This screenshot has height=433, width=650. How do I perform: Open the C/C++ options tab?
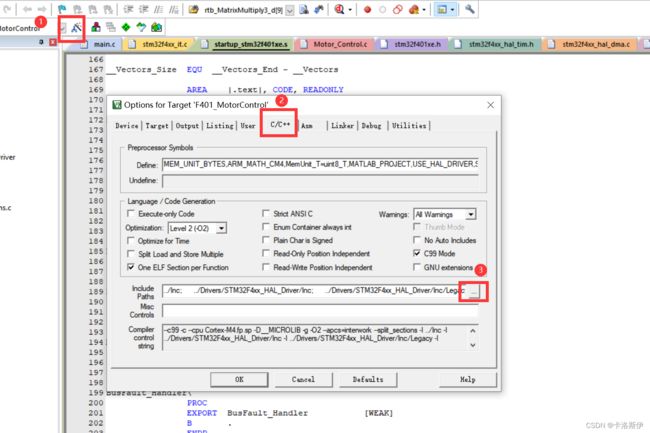(280, 124)
